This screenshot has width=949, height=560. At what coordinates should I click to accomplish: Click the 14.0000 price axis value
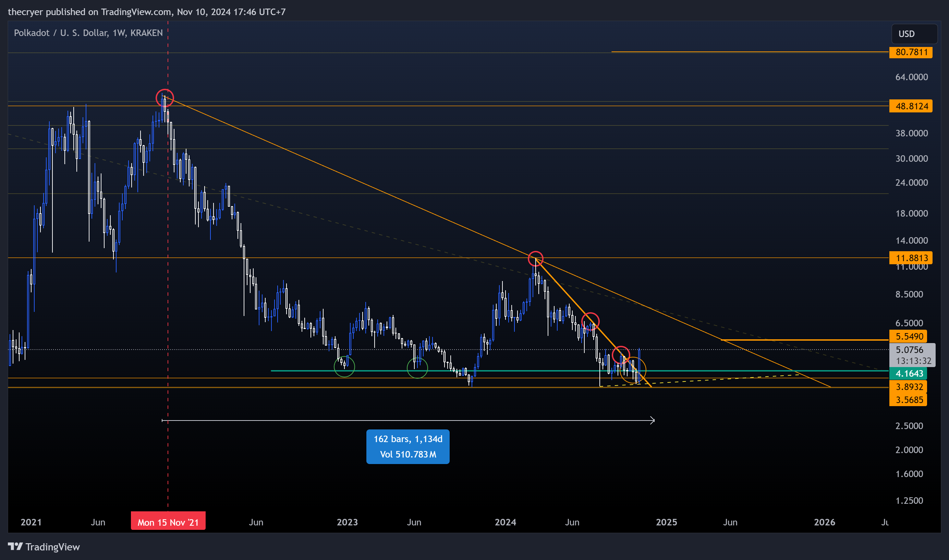click(912, 241)
